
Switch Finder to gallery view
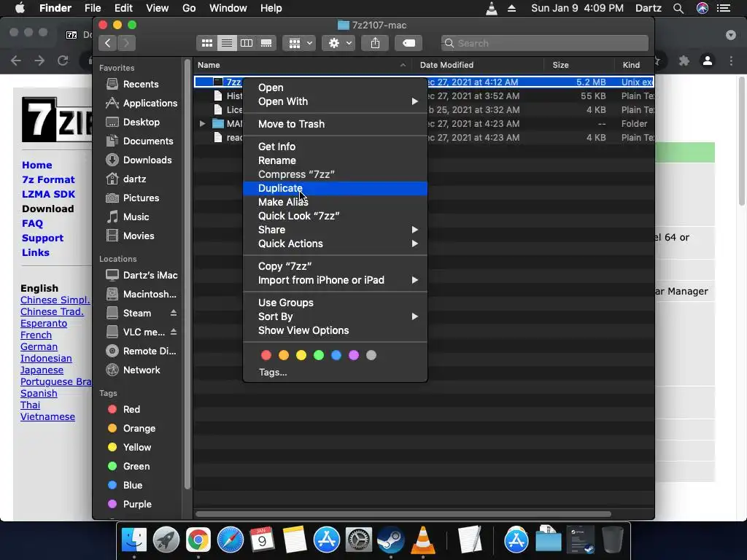click(266, 43)
